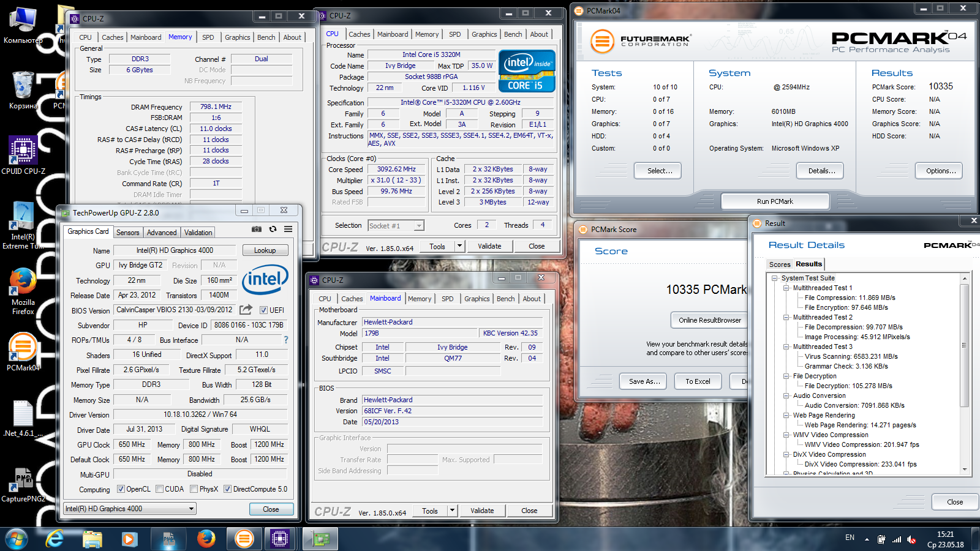Launch Internet Explorer from the taskbar
The width and height of the screenshot is (980, 551).
(55, 539)
